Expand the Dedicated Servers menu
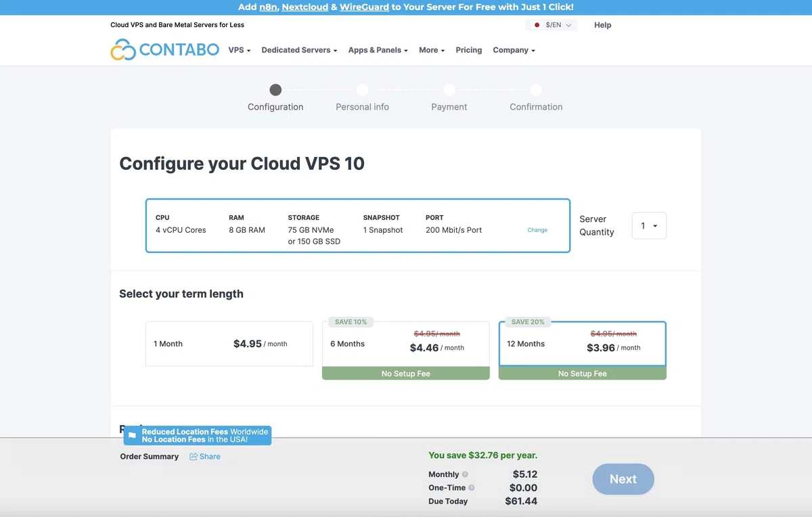This screenshot has width=812, height=517. pyautogui.click(x=299, y=50)
